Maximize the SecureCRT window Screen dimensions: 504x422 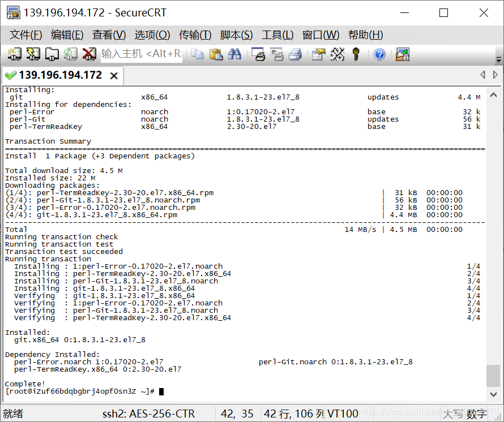[x=443, y=13]
